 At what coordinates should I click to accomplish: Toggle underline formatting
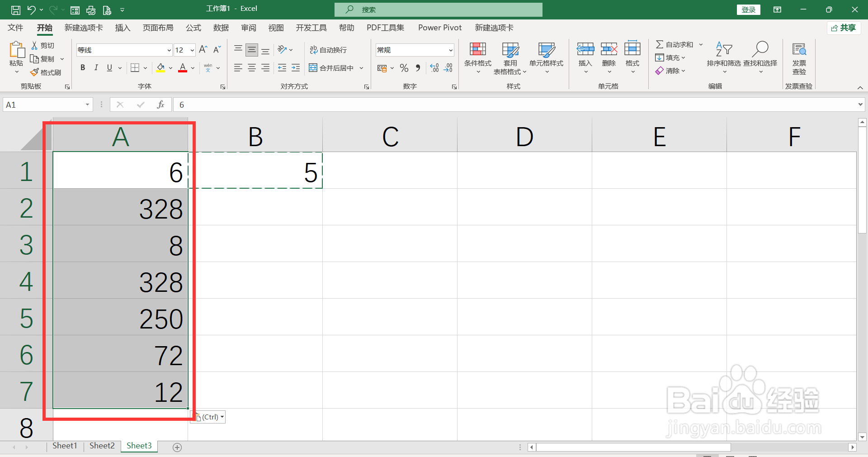tap(109, 68)
